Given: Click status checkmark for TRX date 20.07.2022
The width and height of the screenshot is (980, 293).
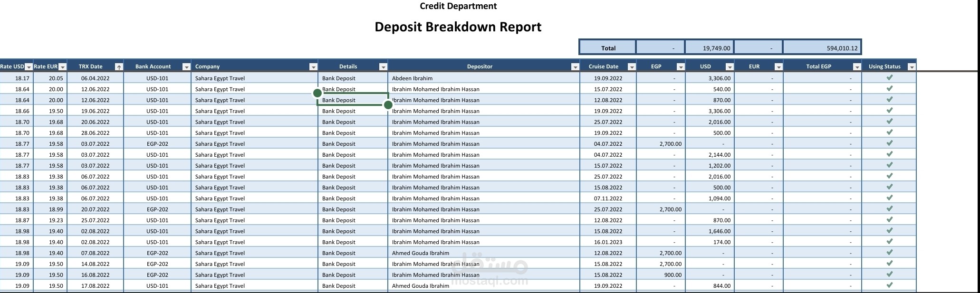Looking at the screenshot, I should (x=889, y=208).
